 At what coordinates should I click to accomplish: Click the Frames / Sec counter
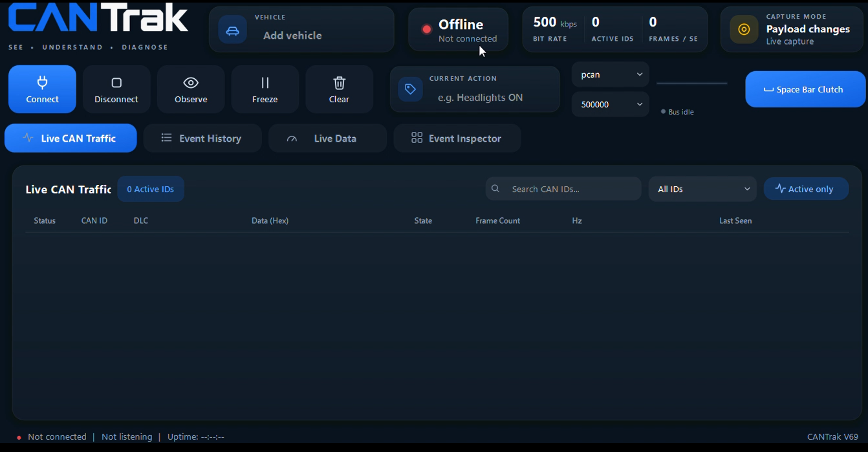tap(673, 29)
